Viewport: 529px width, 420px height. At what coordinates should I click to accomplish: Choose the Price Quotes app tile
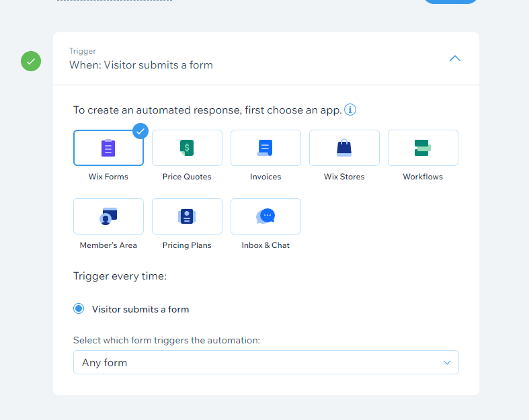point(187,148)
